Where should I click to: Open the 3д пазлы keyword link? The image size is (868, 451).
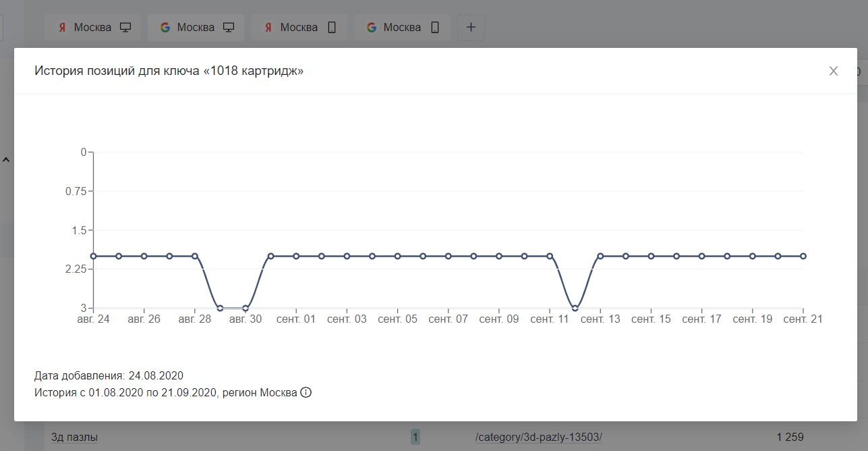[x=74, y=437]
